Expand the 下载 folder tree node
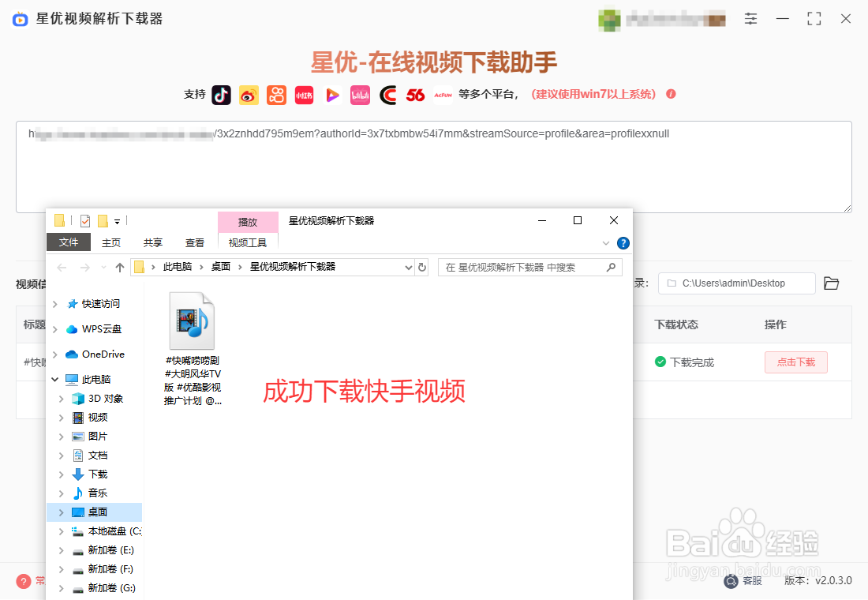The height and width of the screenshot is (600, 868). [x=62, y=474]
